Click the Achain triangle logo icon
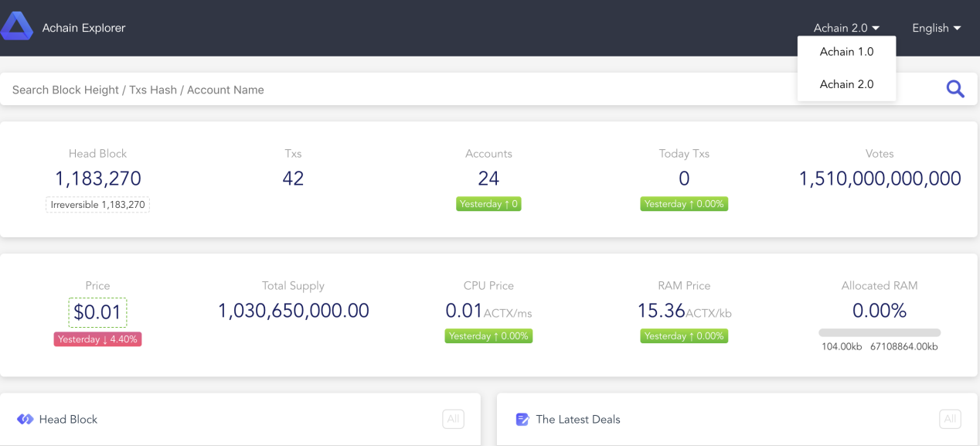The width and height of the screenshot is (980, 446). coord(16,27)
